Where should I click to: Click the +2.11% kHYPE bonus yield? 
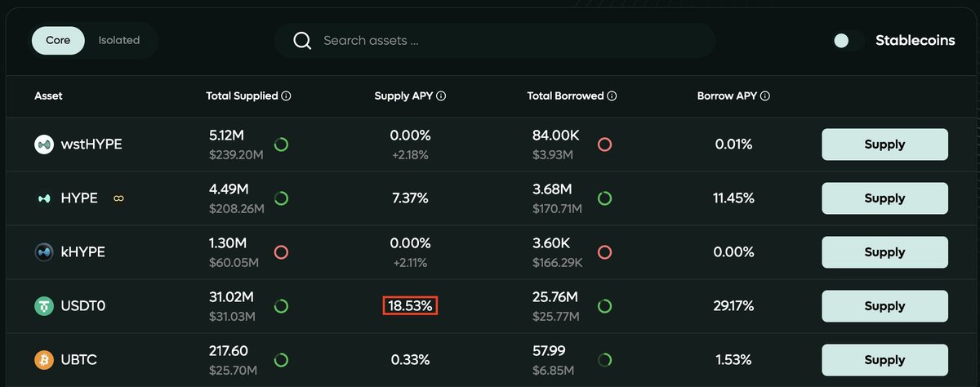(410, 262)
